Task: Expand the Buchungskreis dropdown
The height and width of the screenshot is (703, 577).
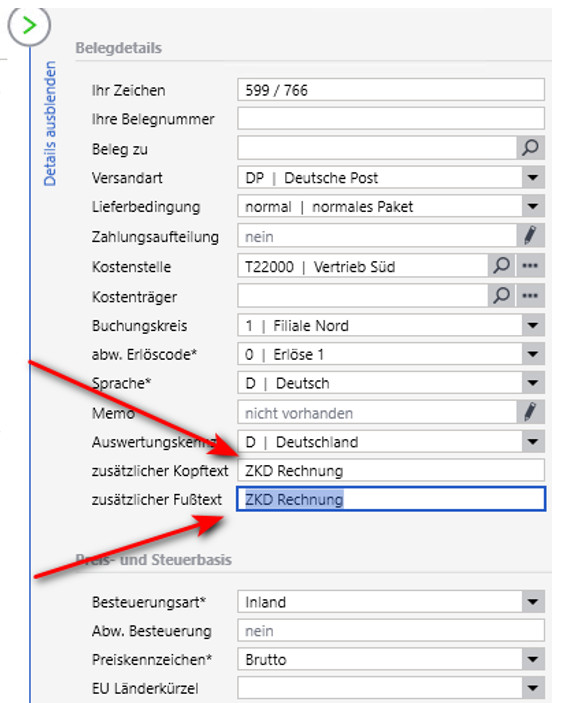Action: click(533, 325)
